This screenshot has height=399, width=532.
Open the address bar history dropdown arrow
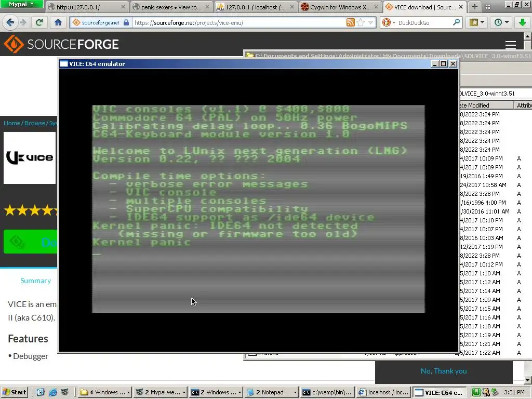click(x=370, y=23)
